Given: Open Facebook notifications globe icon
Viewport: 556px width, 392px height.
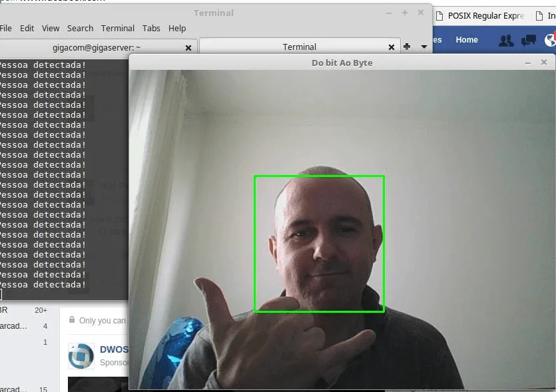Looking at the screenshot, I should click(x=550, y=40).
